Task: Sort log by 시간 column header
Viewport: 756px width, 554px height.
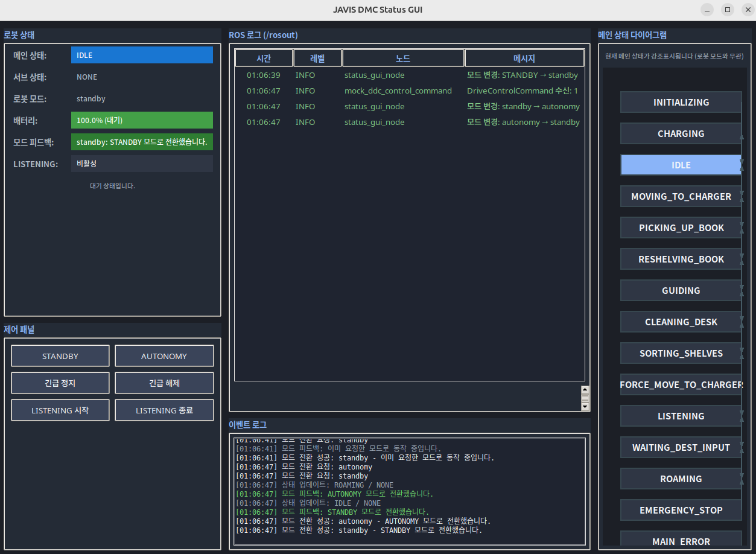Action: [x=264, y=59]
